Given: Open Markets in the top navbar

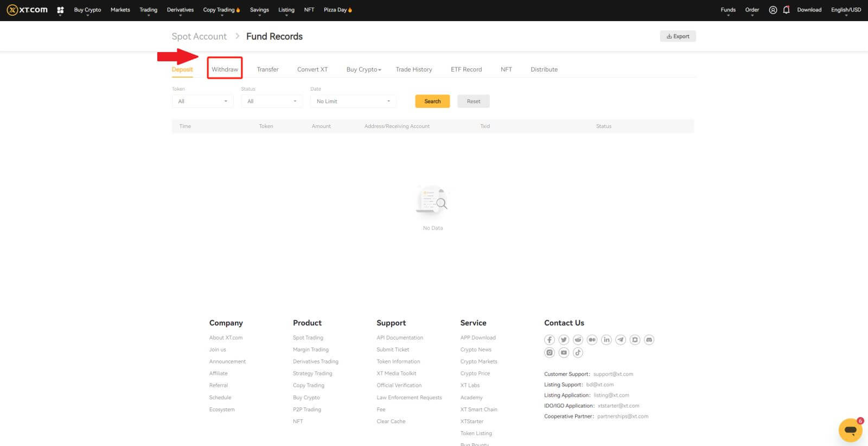Looking at the screenshot, I should (x=120, y=10).
